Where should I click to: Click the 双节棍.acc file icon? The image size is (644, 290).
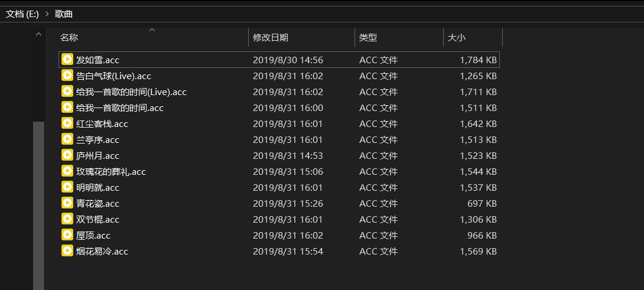[67, 219]
